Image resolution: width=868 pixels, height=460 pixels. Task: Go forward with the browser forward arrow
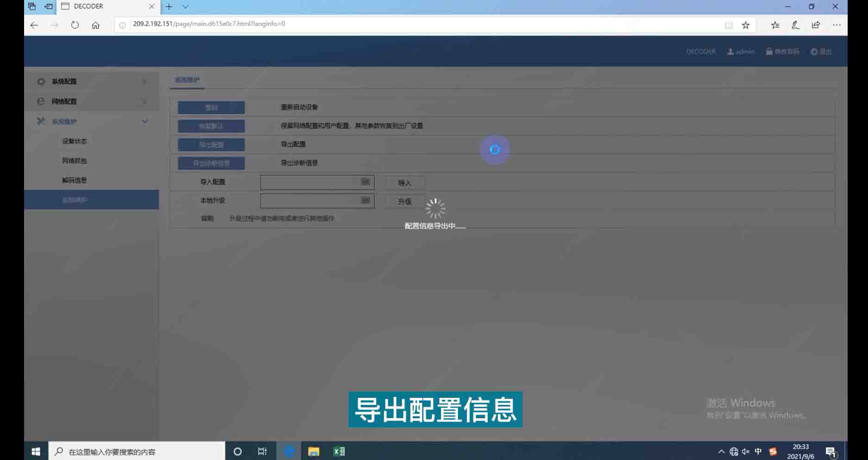click(55, 25)
